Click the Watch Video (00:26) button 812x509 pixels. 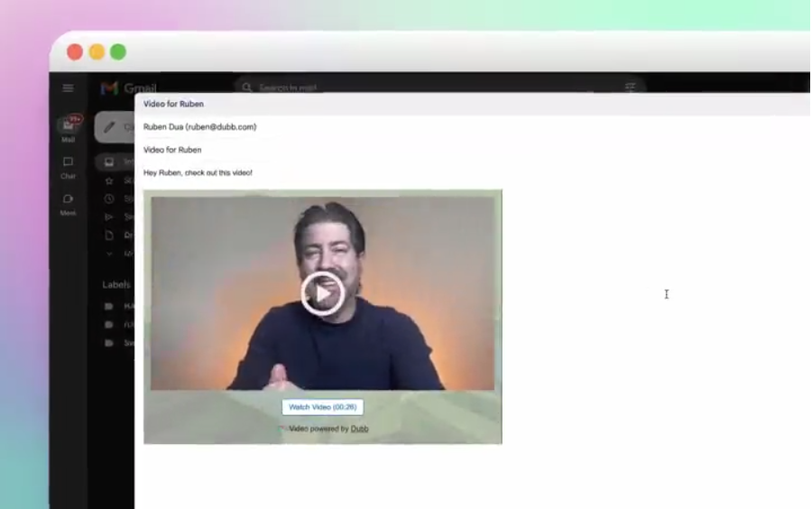(x=322, y=407)
